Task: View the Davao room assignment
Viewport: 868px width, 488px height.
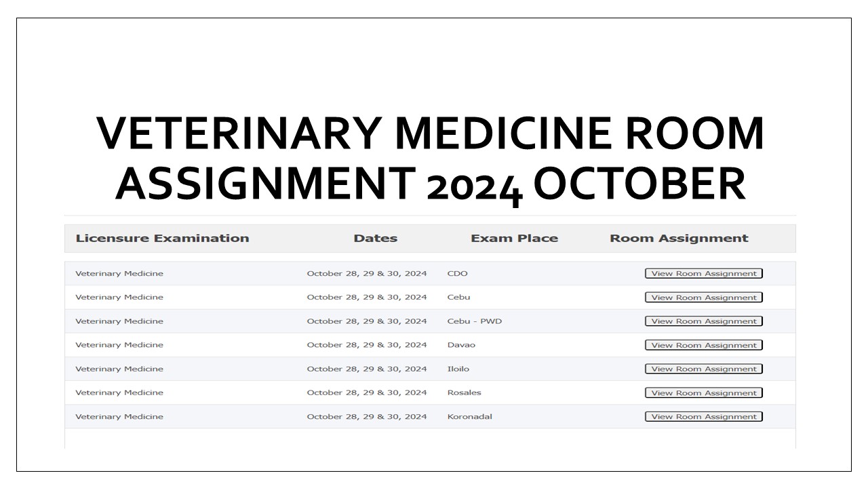Action: tap(703, 344)
